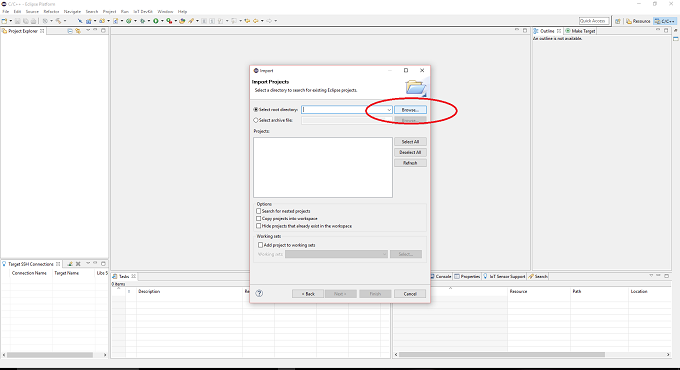Click the Quick Access search field

[594, 21]
